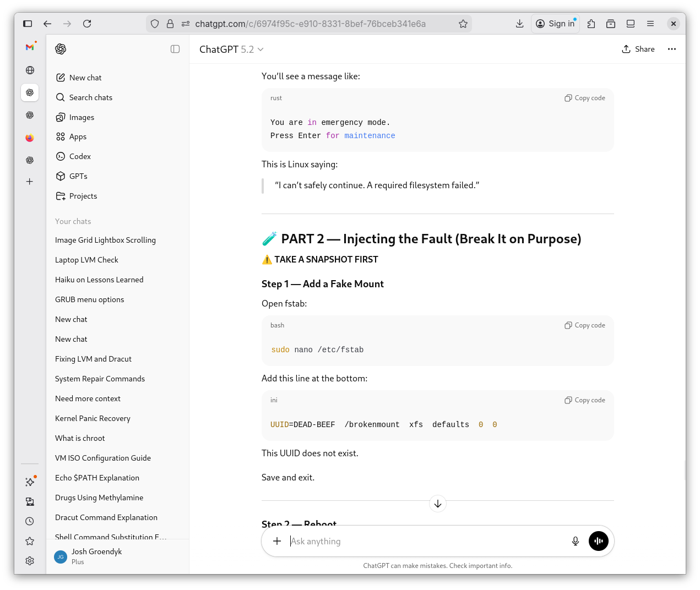Toggle the browser sidebar panel button
The width and height of the screenshot is (700, 590).
[28, 24]
